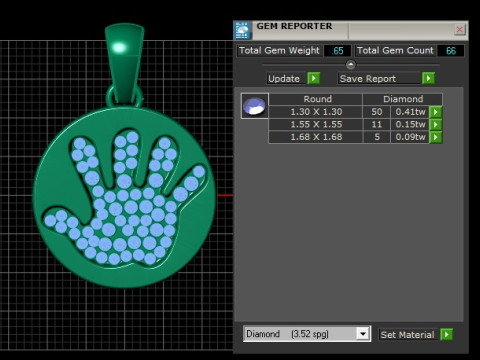Select the 1.30 X 1.30 size cell
Viewport: 480px width, 360px height.
click(316, 112)
